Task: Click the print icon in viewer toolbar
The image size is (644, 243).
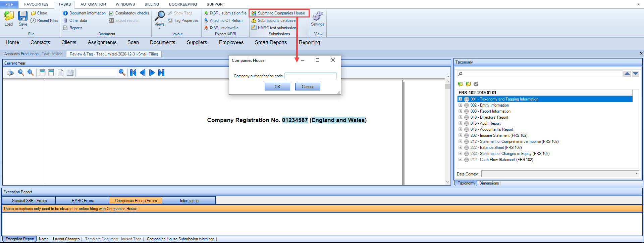Action: click(10, 73)
